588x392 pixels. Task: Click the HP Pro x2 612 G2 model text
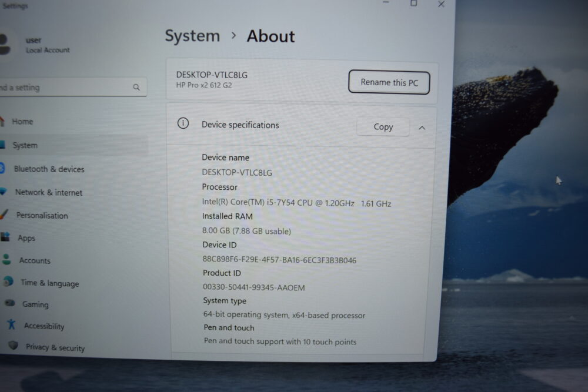(204, 85)
